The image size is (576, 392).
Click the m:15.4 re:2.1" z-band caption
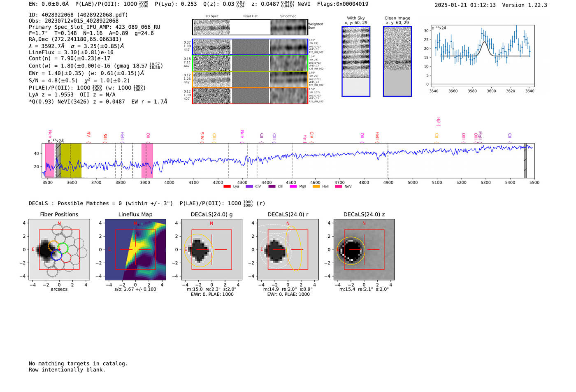tap(364, 289)
